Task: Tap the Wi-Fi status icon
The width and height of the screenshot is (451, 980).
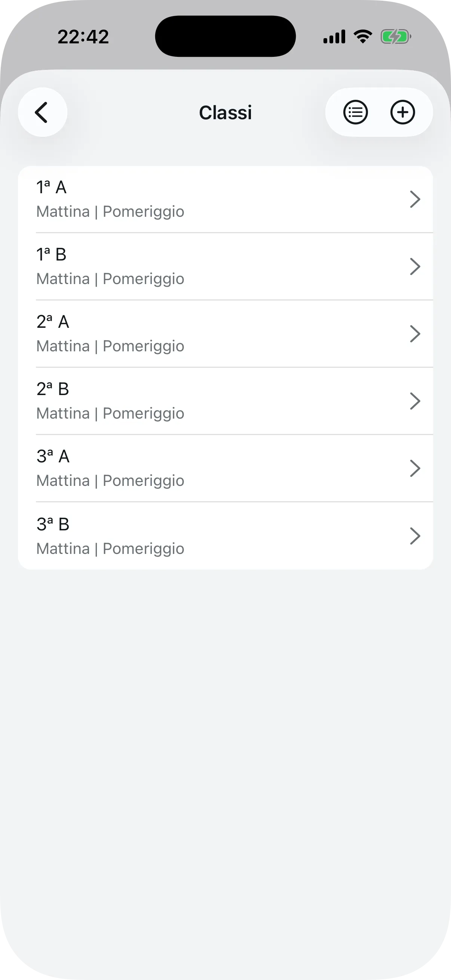Action: 363,37
